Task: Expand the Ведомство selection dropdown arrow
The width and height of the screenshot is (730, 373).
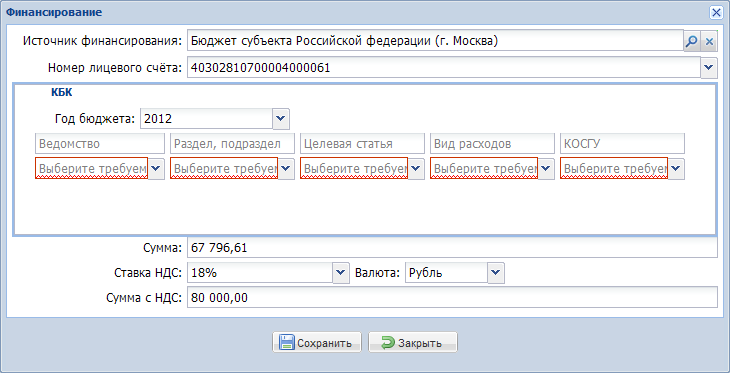Action: point(156,169)
